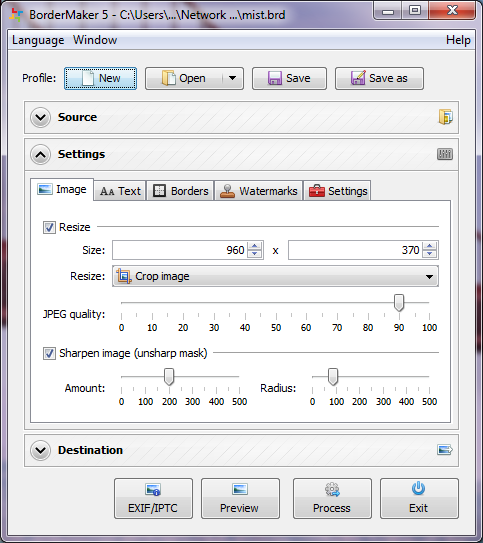Click the BorderMaker app icon in title bar
483x543 pixels.
(x=16, y=15)
